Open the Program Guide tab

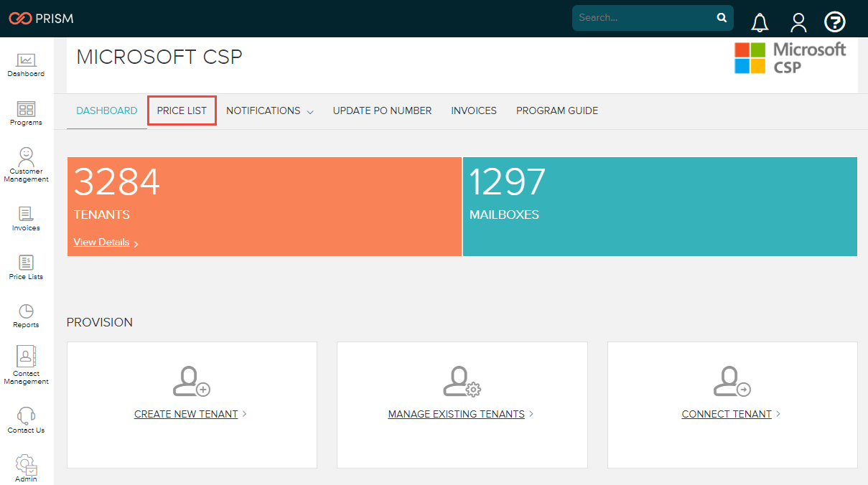pyautogui.click(x=557, y=111)
